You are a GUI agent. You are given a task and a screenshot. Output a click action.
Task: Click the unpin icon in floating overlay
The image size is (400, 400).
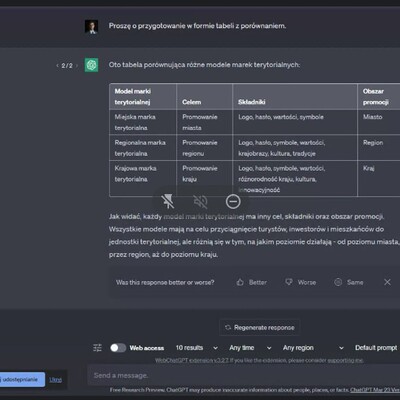point(168,201)
